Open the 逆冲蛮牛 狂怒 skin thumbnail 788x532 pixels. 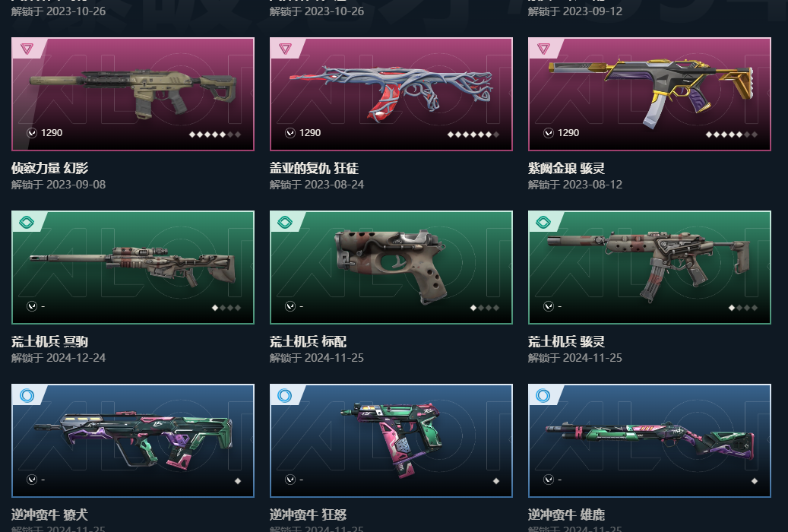(x=391, y=441)
